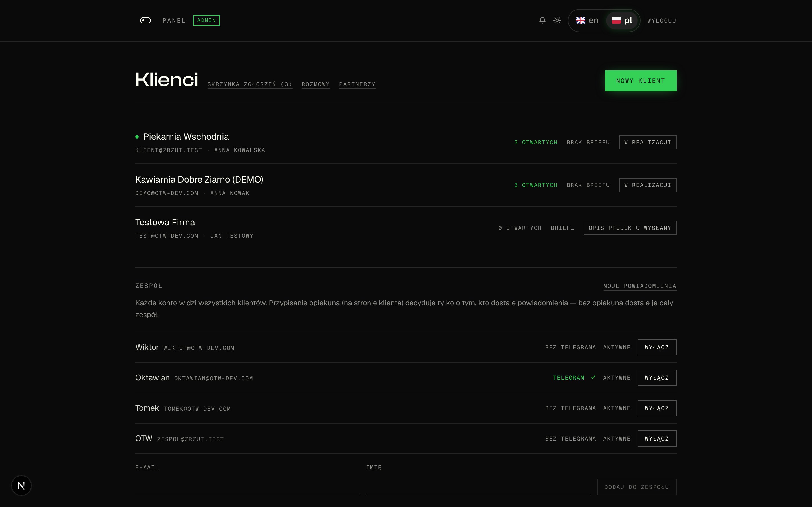The width and height of the screenshot is (812, 507).
Task: Switch language to pl
Action: (x=622, y=21)
